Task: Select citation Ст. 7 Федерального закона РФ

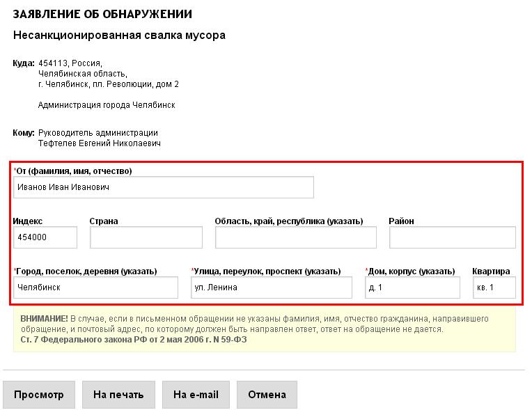Action: pos(84,340)
